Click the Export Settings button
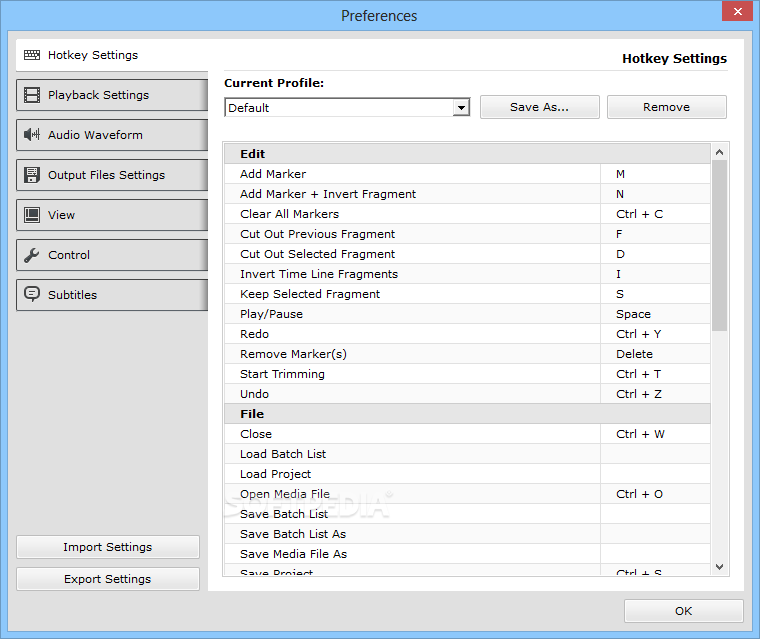Screen dimensions: 760x639 (108, 579)
